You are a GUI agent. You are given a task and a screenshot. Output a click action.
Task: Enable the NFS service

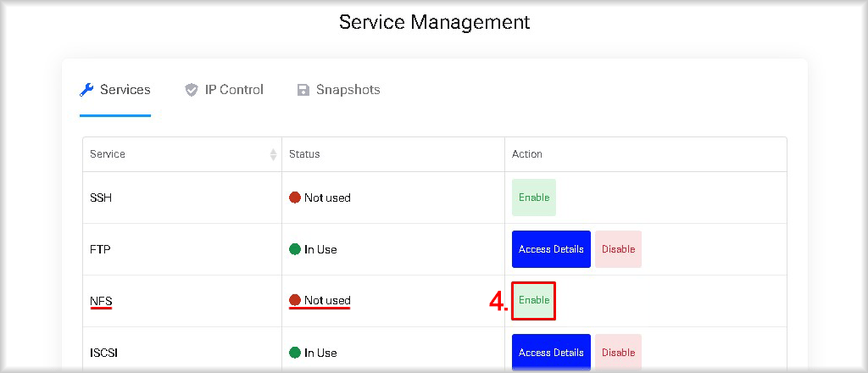(534, 300)
